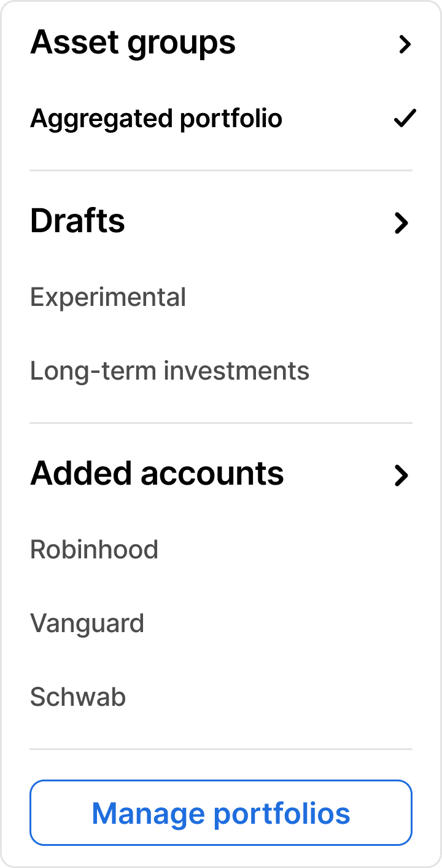Click the Drafts title text
The image size is (442, 868).
coord(77,221)
